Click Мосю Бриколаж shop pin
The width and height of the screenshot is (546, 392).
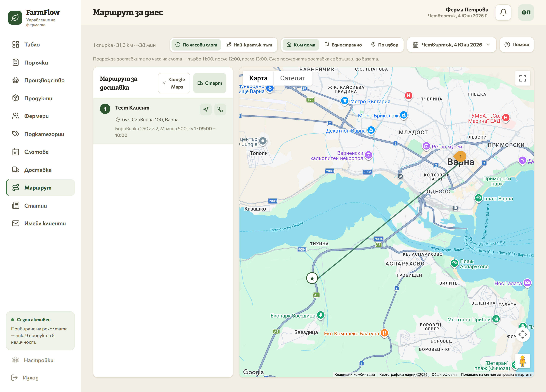point(404,115)
